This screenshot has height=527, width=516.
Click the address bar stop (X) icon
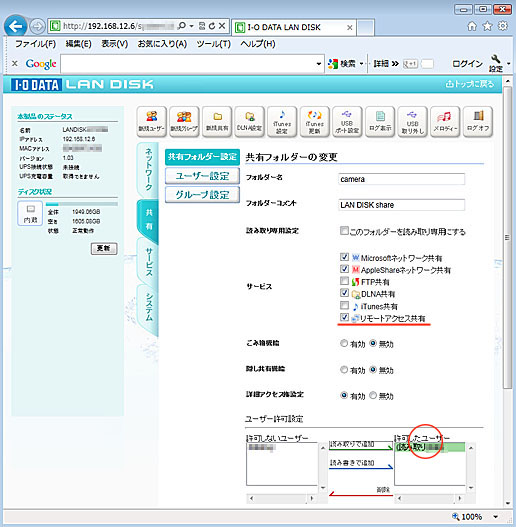222,26
